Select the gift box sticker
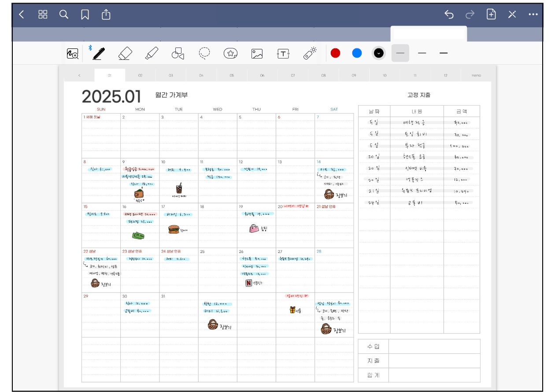 click(292, 310)
